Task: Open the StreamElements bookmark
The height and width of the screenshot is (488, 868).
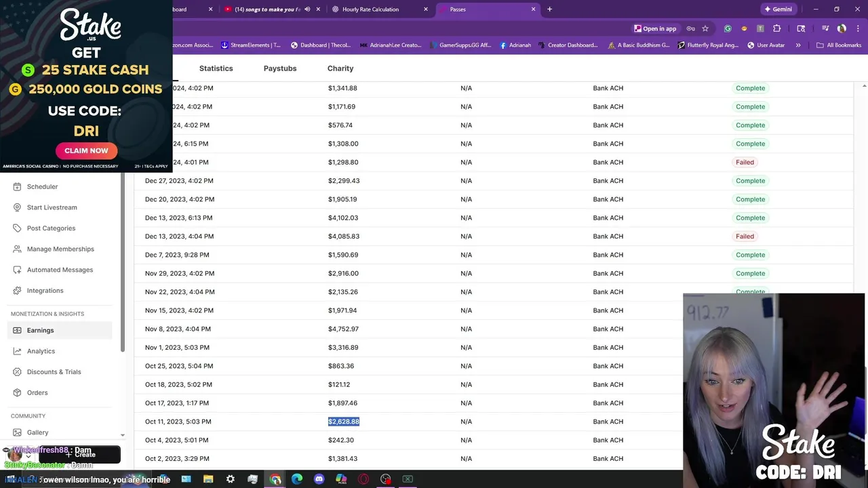Action: [x=251, y=45]
